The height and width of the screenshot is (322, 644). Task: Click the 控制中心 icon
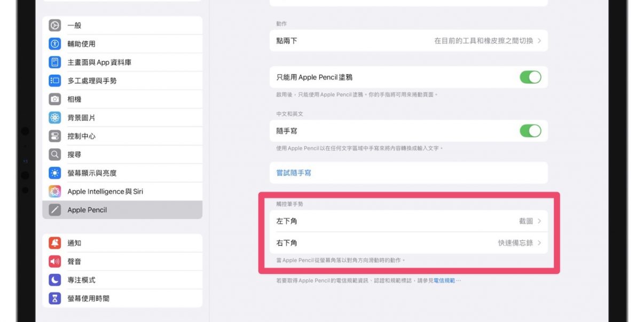click(55, 136)
